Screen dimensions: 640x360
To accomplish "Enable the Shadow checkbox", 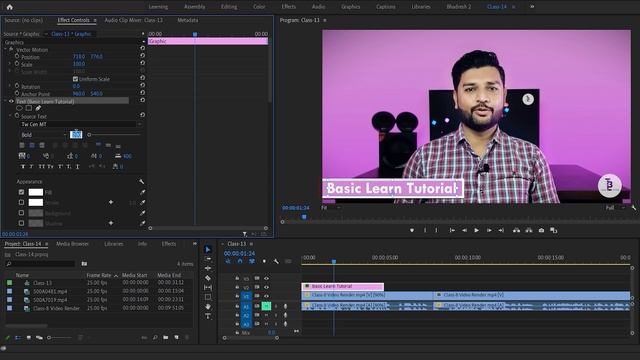I will click(x=22, y=223).
